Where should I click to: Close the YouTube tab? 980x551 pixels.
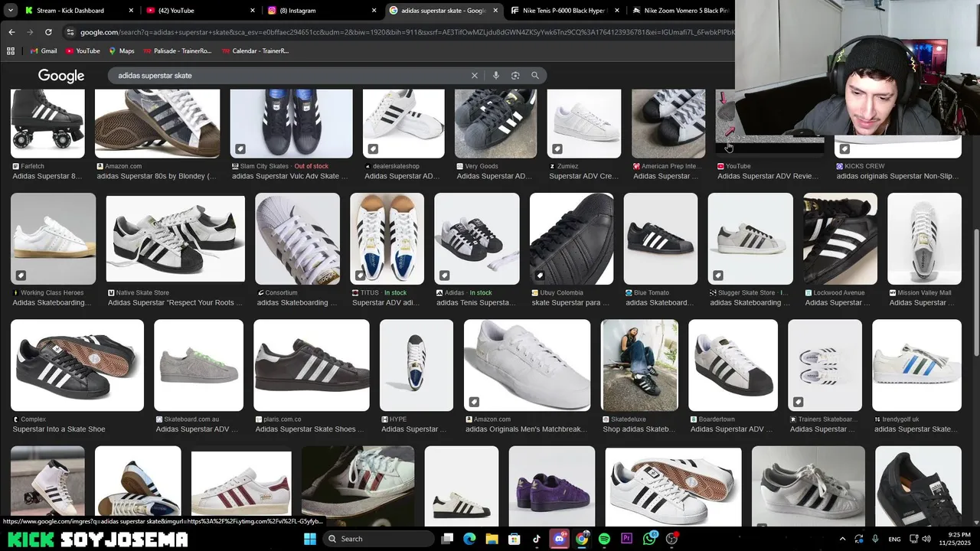click(x=253, y=11)
